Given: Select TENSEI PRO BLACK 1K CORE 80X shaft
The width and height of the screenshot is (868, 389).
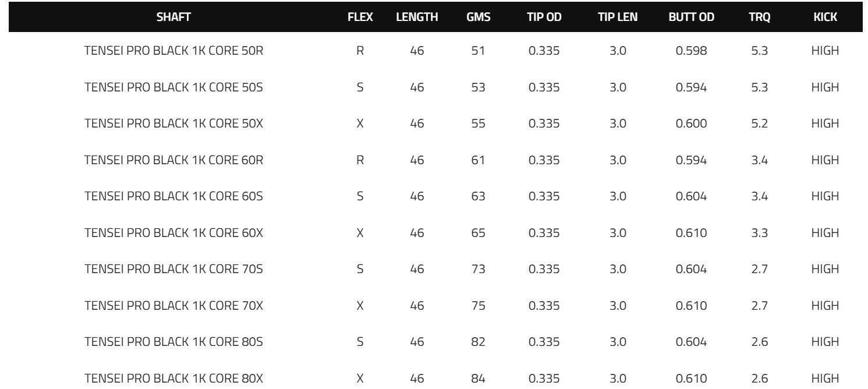Looking at the screenshot, I should click(x=173, y=378).
